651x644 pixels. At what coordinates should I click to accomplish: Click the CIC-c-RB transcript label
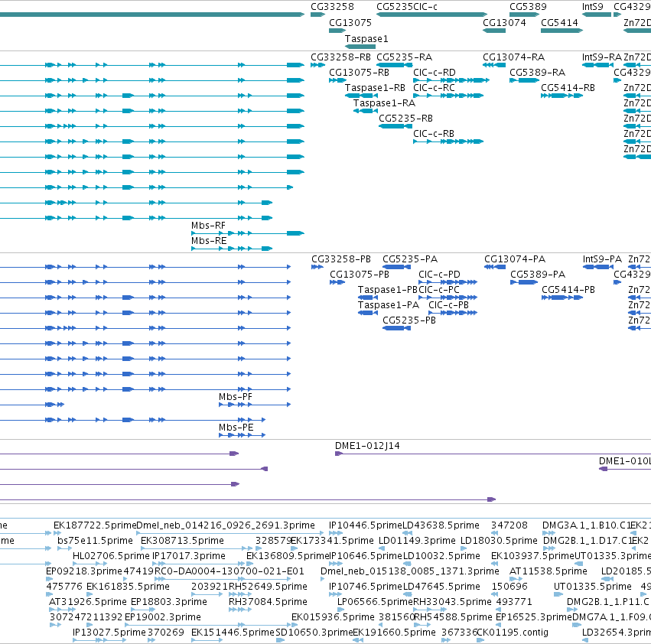[434, 134]
